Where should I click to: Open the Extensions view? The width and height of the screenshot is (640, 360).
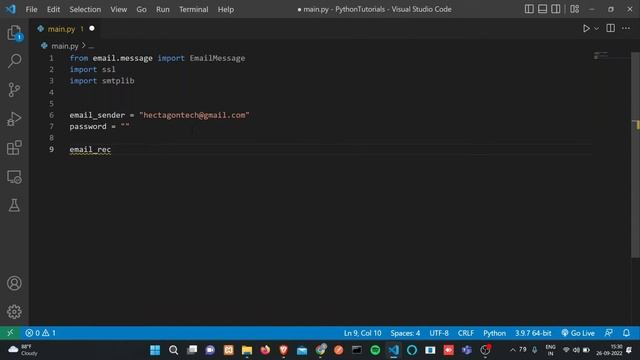(x=14, y=148)
